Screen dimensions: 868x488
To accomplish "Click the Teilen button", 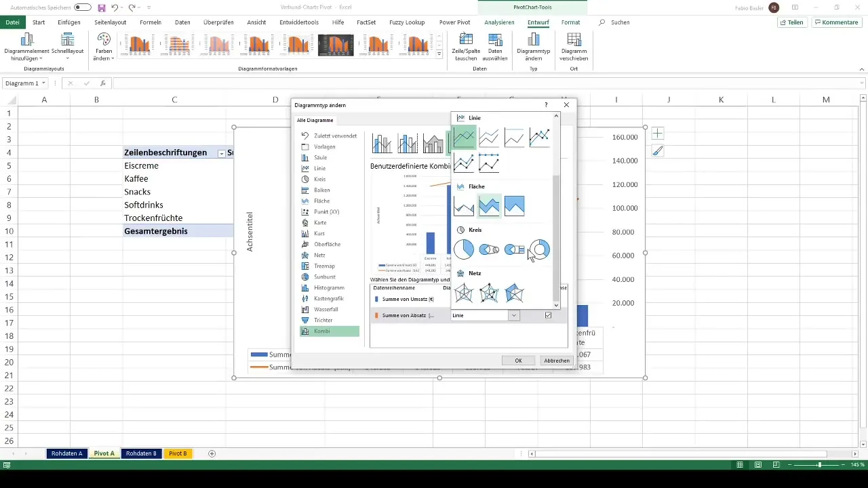I will [792, 22].
